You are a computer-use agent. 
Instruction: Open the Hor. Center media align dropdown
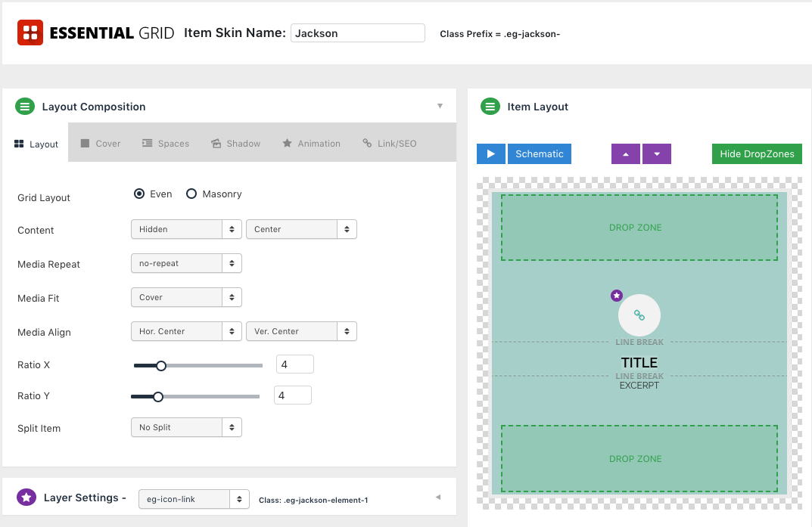[186, 331]
